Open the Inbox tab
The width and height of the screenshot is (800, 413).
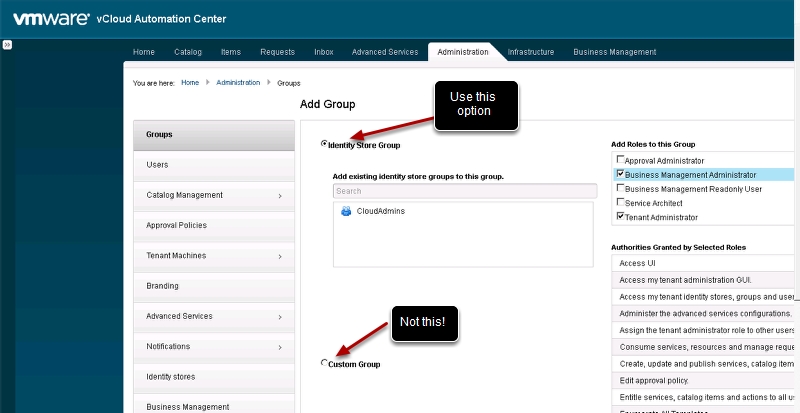point(323,52)
